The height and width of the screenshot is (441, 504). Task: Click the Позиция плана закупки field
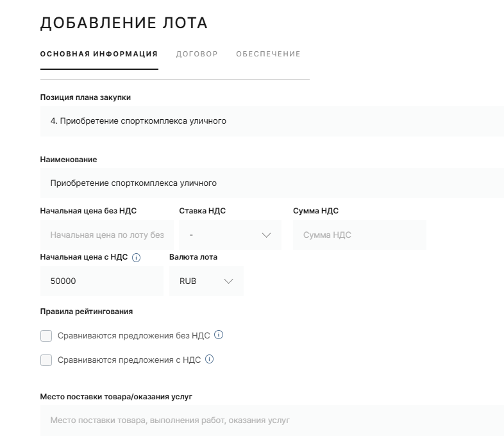(x=272, y=121)
